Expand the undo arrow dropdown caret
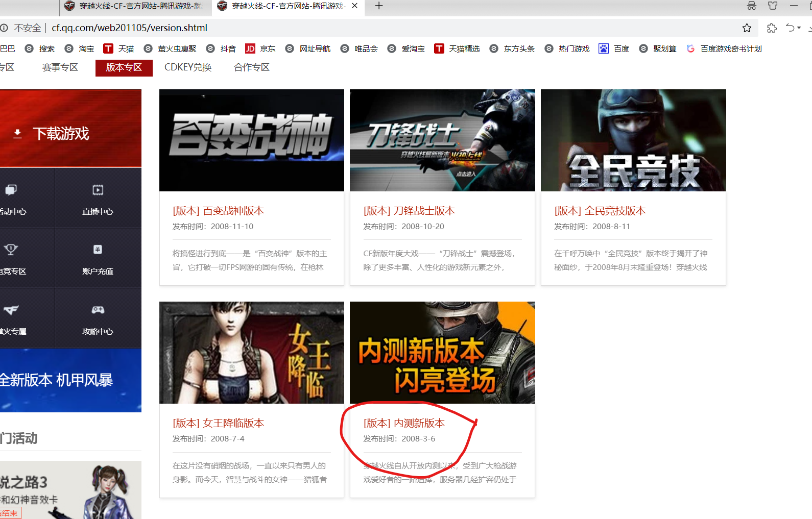 tap(799, 28)
